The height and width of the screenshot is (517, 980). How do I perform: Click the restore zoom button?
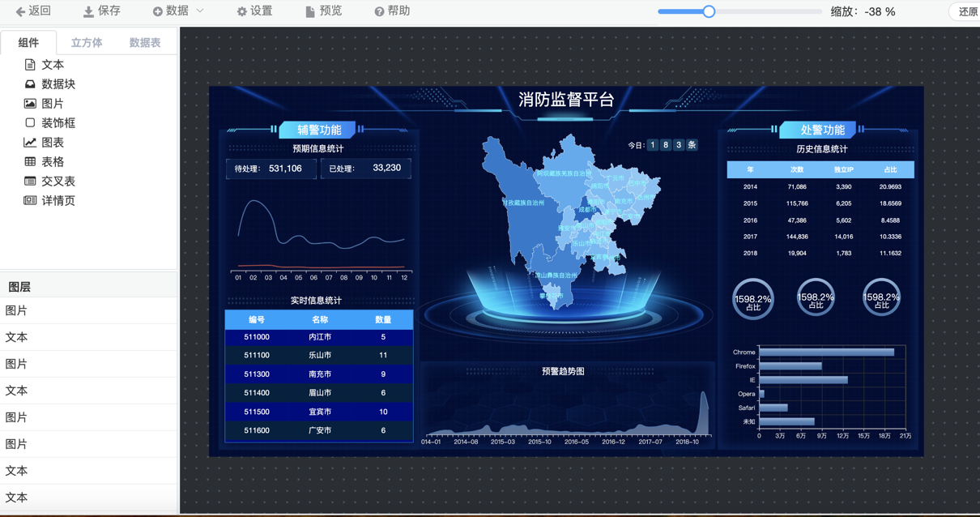tap(968, 12)
